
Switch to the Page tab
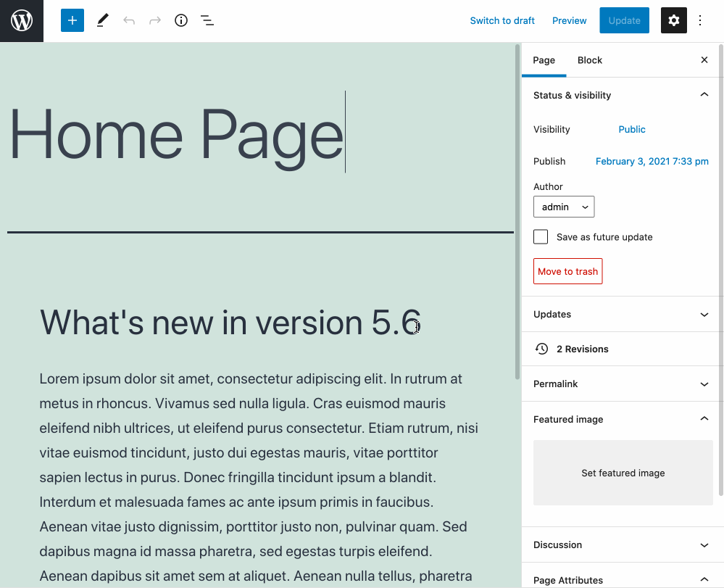coord(544,60)
